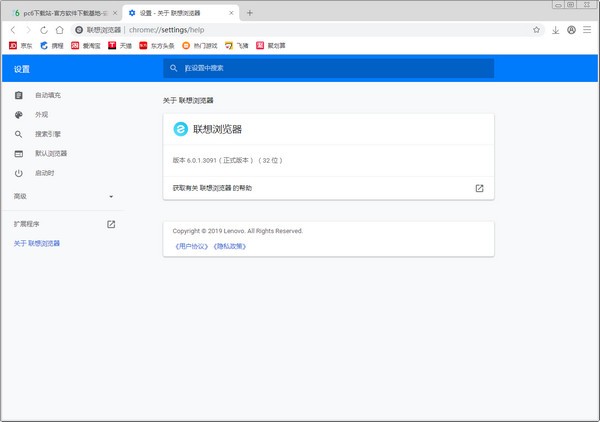Open 扩展程序 extensions page
This screenshot has width=600, height=422.
click(28, 224)
